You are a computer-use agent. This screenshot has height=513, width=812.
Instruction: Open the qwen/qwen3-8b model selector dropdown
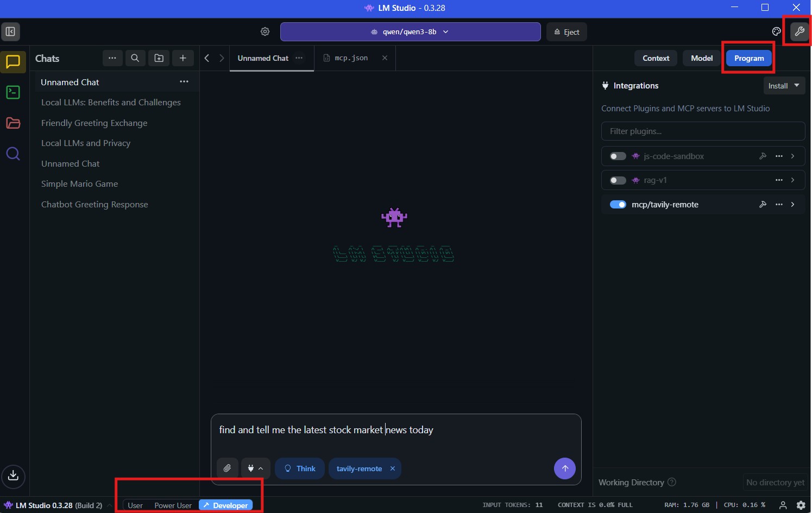(x=410, y=31)
